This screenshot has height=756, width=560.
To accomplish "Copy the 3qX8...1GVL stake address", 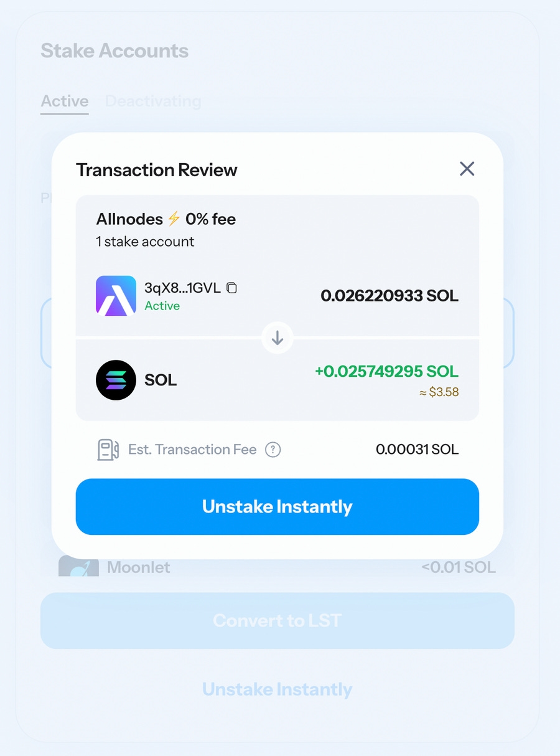I will (x=231, y=288).
